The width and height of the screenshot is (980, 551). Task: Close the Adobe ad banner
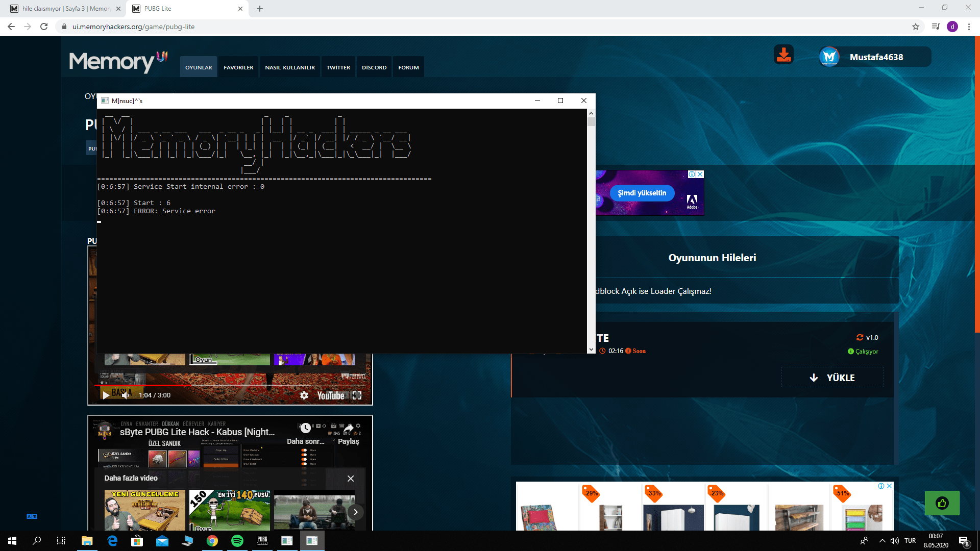coord(700,174)
